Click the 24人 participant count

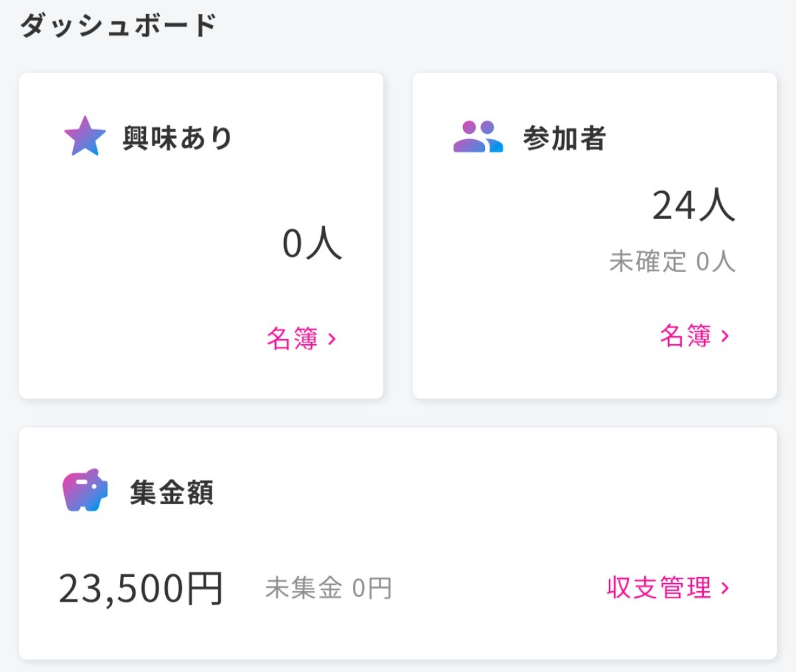tap(693, 205)
